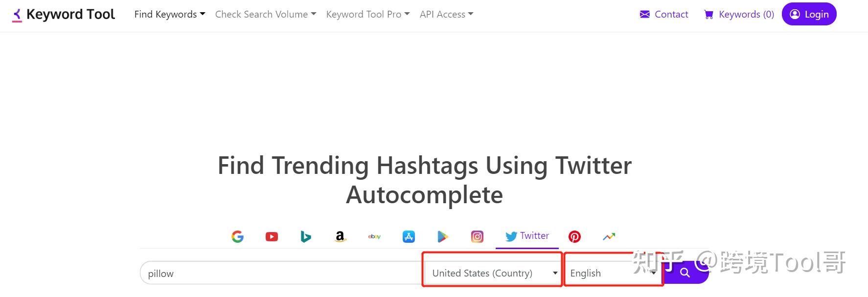Select the Pinterest source icon
868x297 pixels.
tap(574, 237)
